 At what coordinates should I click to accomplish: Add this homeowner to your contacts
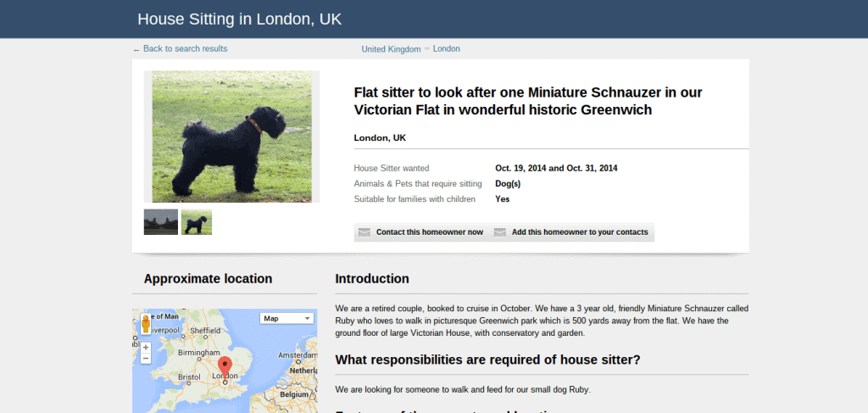580,232
